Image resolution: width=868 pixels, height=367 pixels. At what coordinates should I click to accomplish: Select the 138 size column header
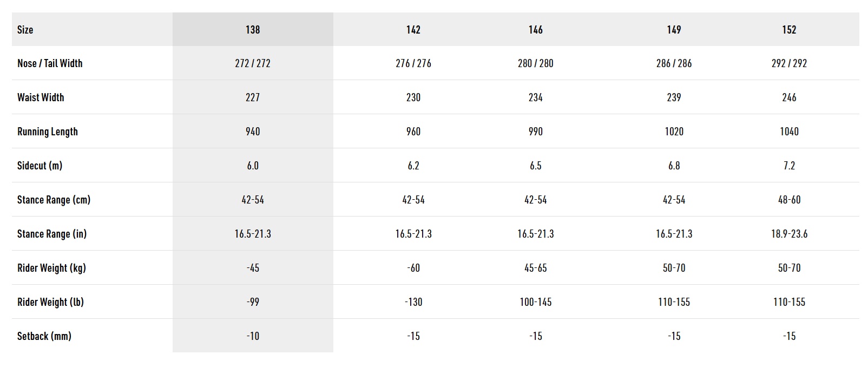(x=253, y=30)
